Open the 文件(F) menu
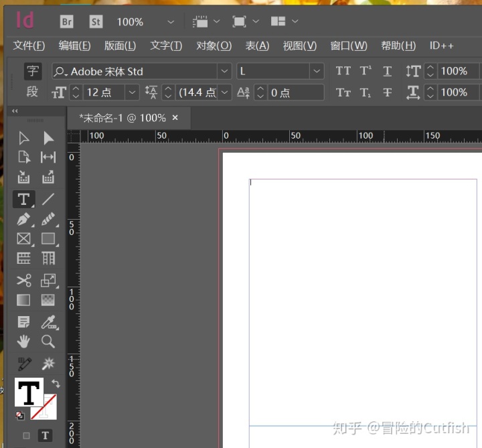Image resolution: width=482 pixels, height=448 pixels. pos(29,46)
